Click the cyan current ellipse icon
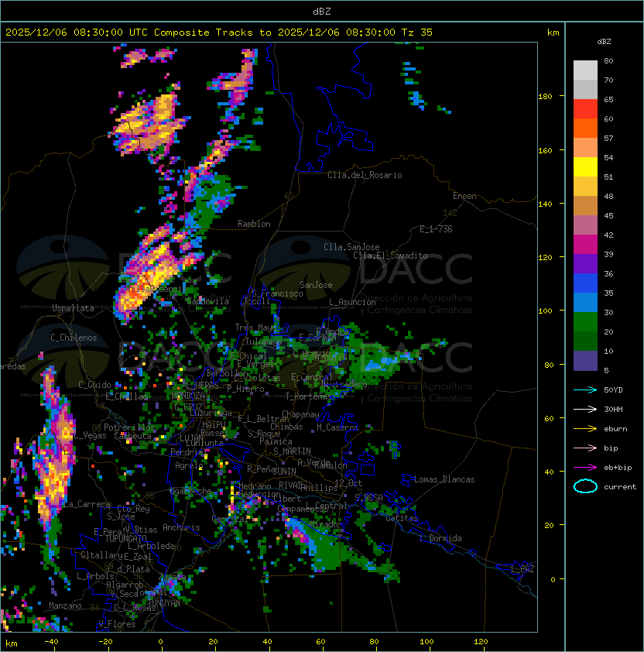Screen dimensions: 644x652 click(585, 486)
